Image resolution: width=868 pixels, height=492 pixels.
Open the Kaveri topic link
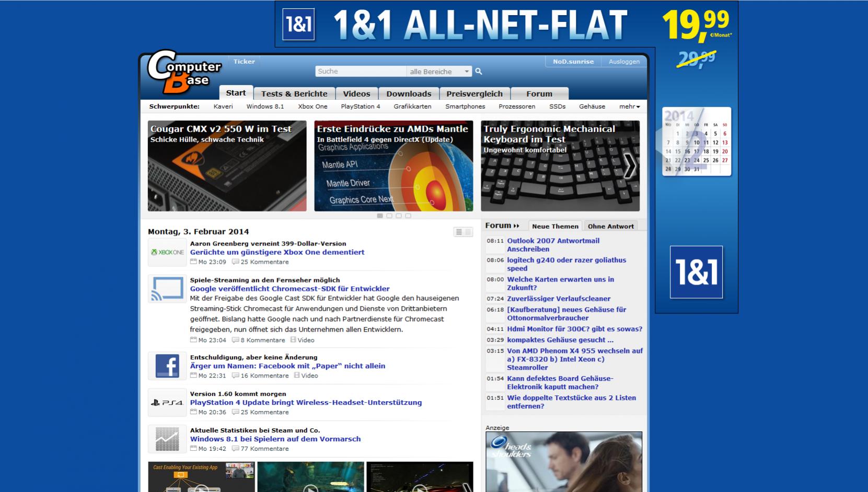pyautogui.click(x=223, y=107)
